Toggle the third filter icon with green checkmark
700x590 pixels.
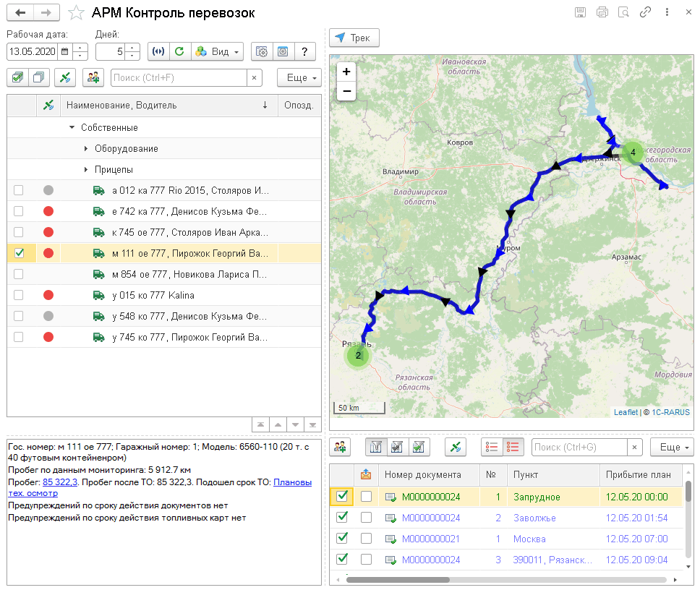419,447
